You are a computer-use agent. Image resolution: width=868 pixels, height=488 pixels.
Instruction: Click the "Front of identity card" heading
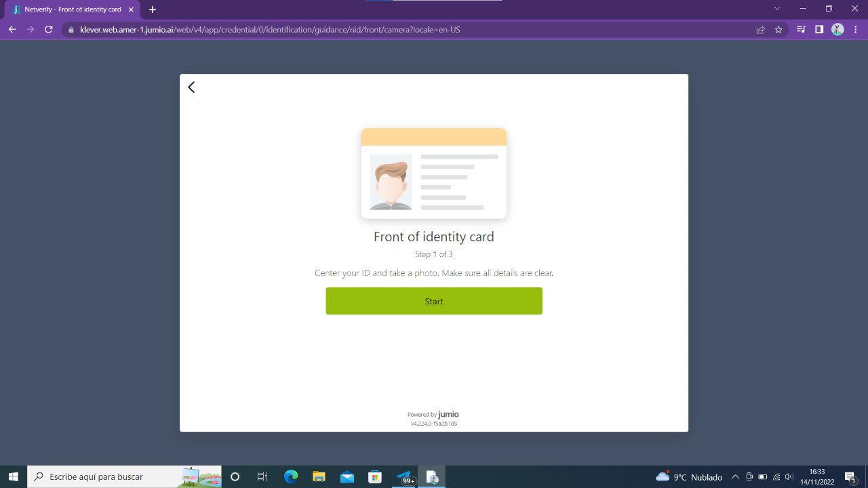click(x=434, y=237)
